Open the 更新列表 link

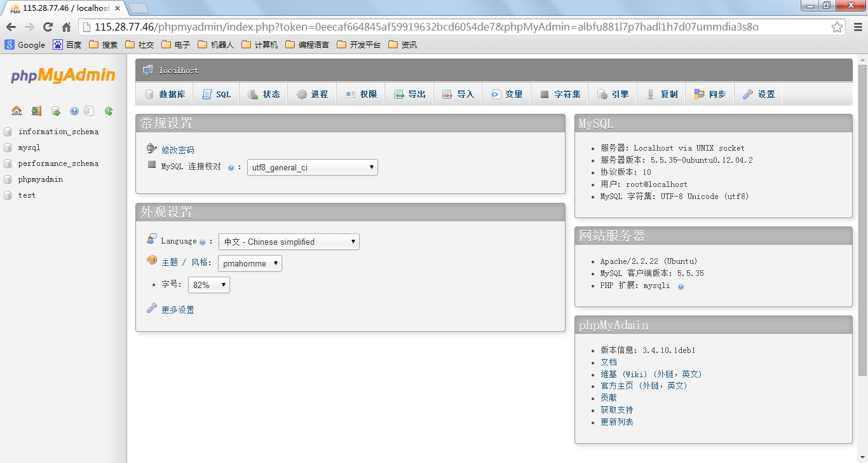click(x=617, y=422)
